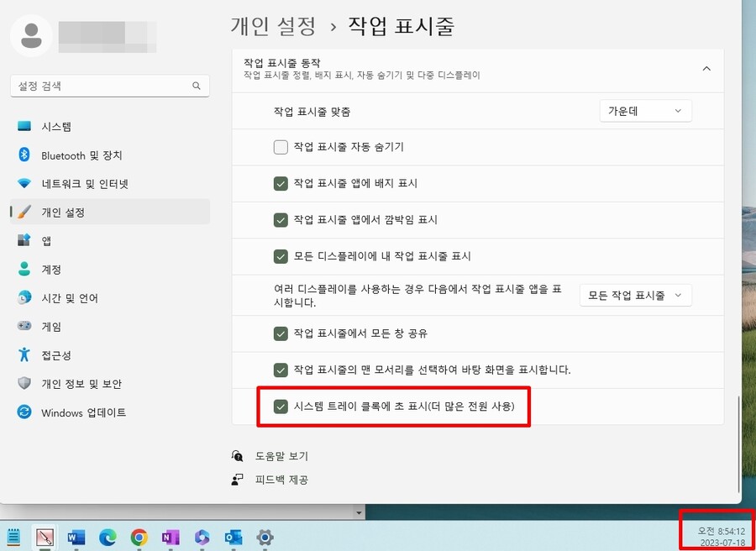
Task: Open OneNote from the taskbar
Action: point(171,537)
